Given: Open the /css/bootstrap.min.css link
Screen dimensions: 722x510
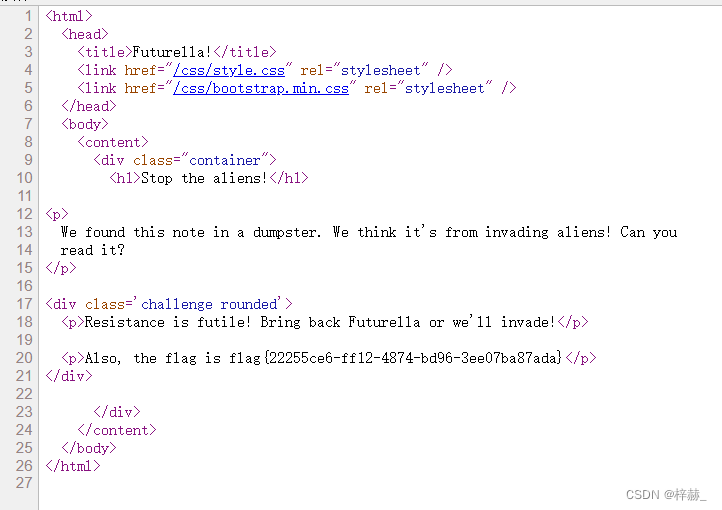Looking at the screenshot, I should click(x=261, y=88).
